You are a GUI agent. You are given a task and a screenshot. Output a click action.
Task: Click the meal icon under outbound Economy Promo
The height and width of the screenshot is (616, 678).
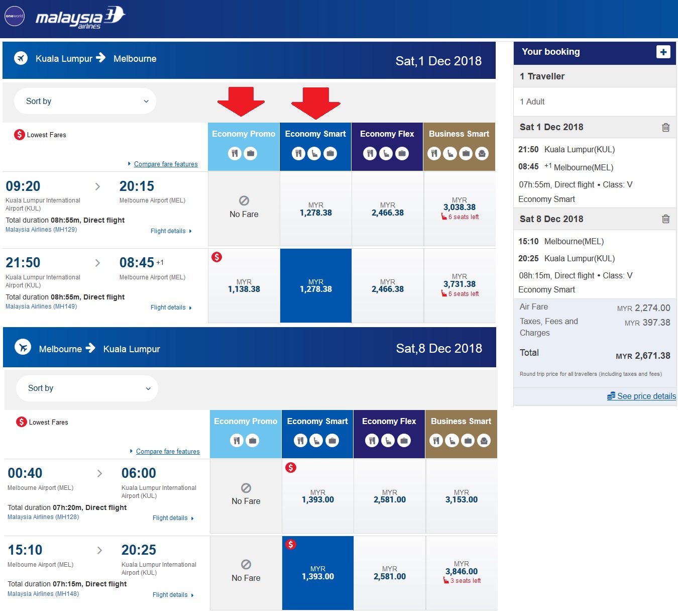(x=235, y=154)
